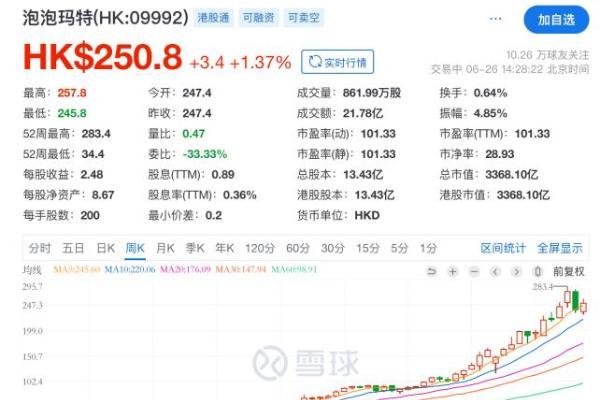600x400 pixels.
Task: Click the MA60 moving average label
Action: [x=294, y=269]
